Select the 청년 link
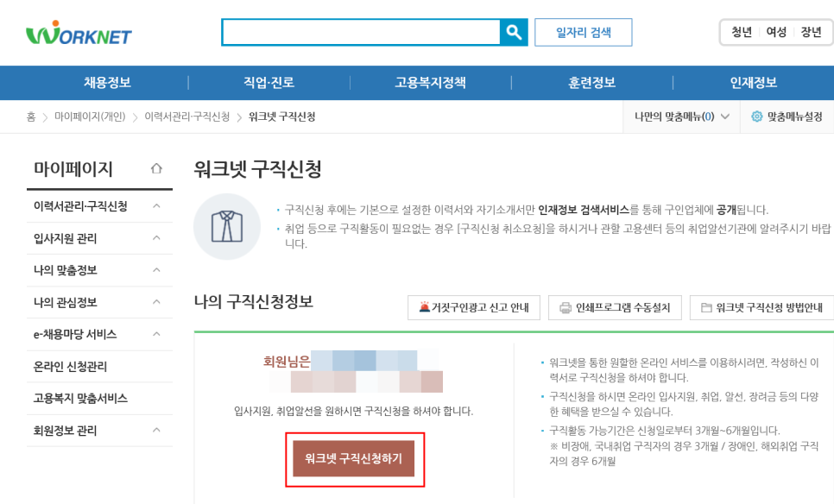The width and height of the screenshot is (834, 504). click(x=742, y=33)
